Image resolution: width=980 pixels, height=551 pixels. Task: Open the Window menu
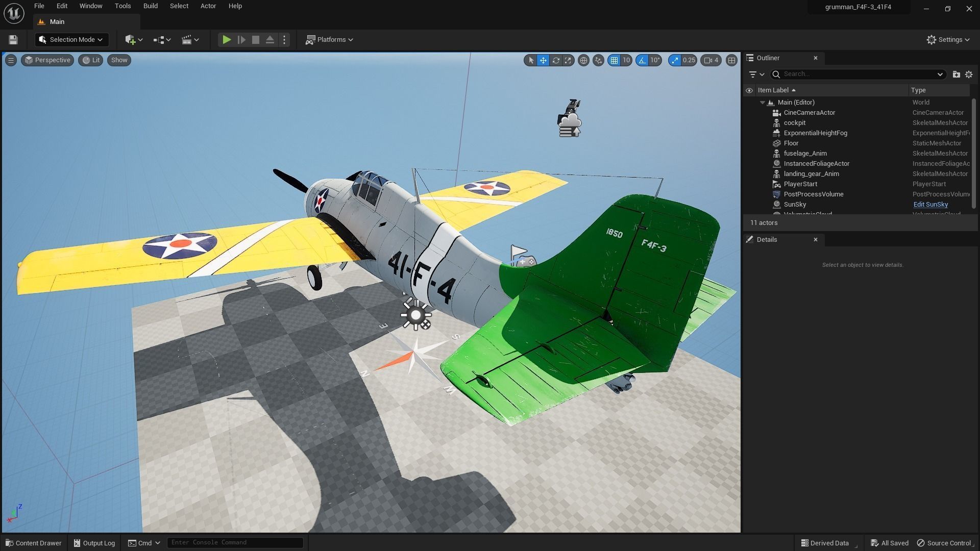pyautogui.click(x=91, y=6)
